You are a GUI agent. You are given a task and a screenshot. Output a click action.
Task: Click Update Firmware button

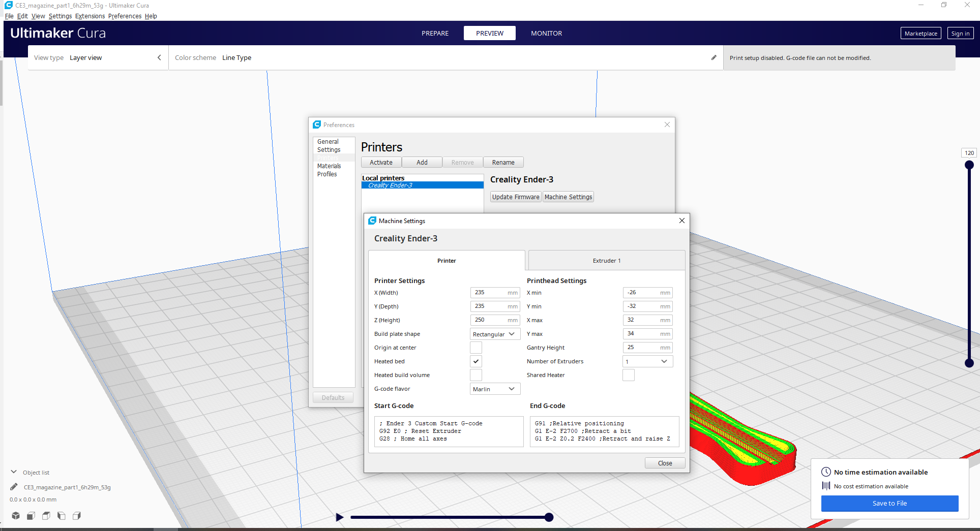(x=516, y=197)
